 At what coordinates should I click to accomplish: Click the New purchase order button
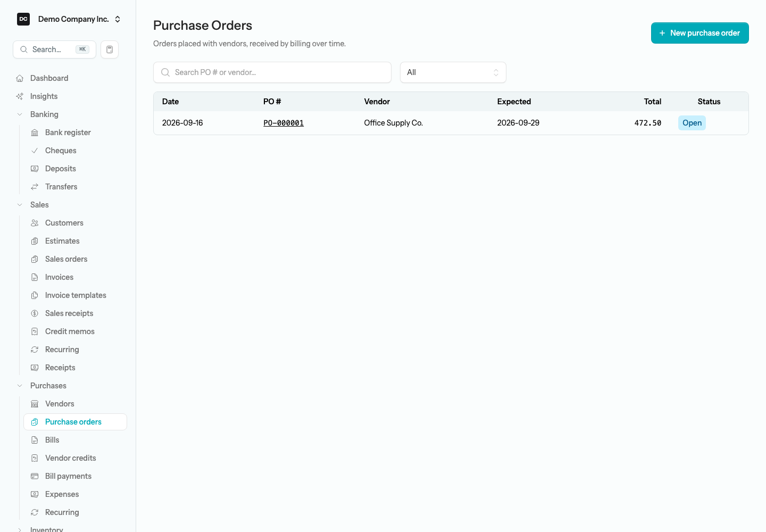tap(700, 33)
